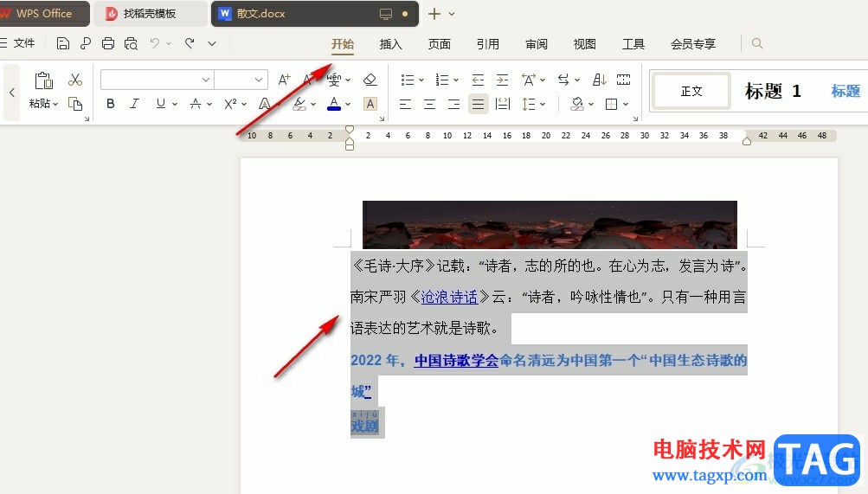Toggle justify alignment
Image resolution: width=868 pixels, height=494 pixels.
(x=479, y=104)
